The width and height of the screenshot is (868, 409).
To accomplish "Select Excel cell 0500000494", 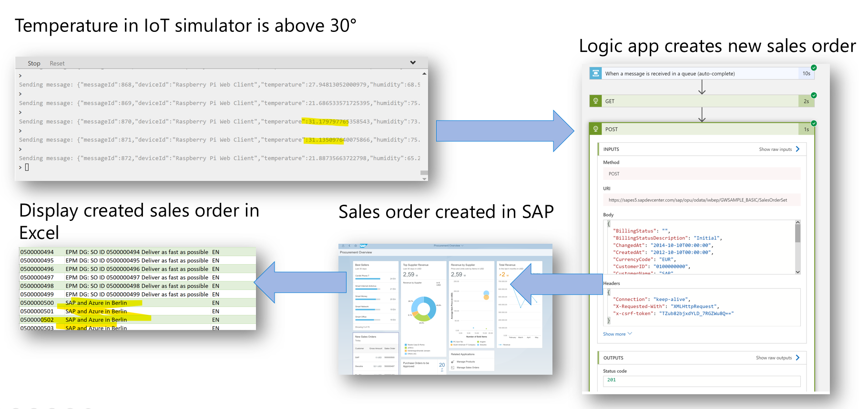I will point(37,252).
